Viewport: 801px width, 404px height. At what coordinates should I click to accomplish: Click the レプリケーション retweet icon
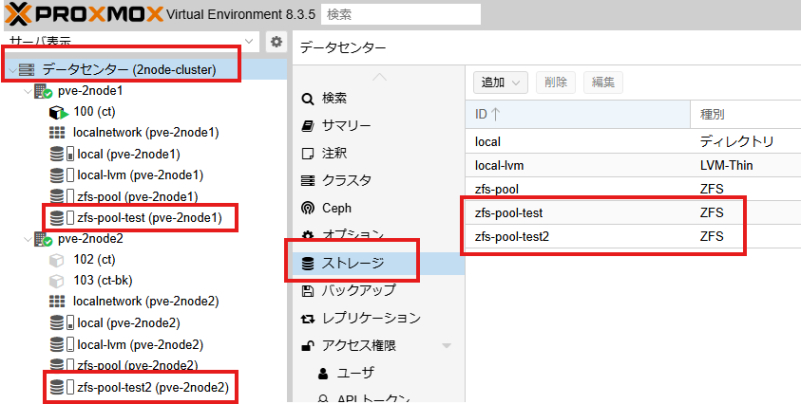[308, 319]
